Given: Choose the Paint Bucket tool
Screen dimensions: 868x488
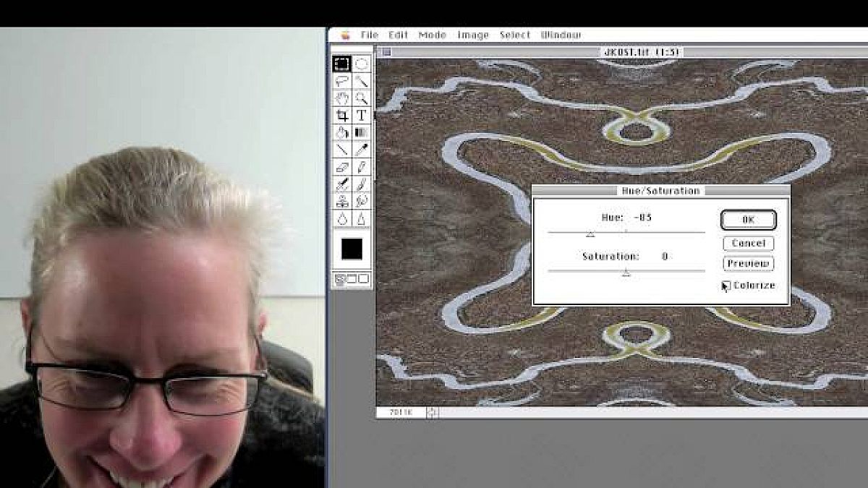Looking at the screenshot, I should pyautogui.click(x=342, y=133).
